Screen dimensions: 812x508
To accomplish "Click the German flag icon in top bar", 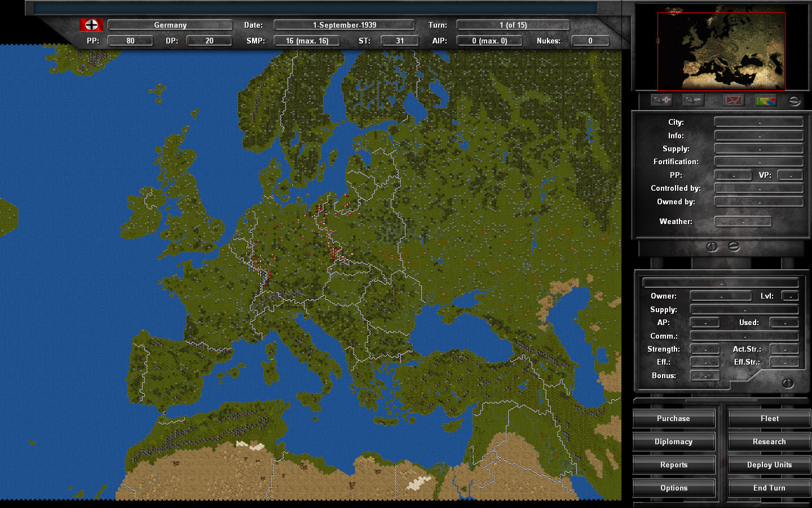I will click(x=91, y=25).
